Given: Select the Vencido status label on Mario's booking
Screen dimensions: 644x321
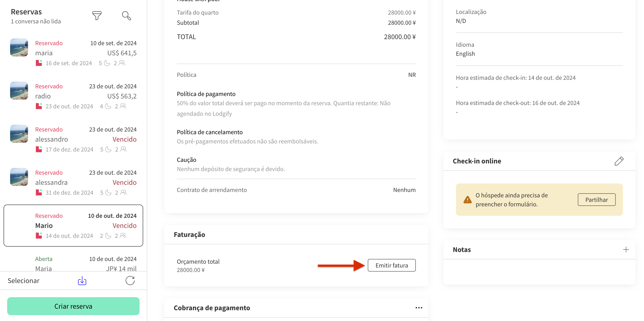Looking at the screenshot, I should click(124, 225).
